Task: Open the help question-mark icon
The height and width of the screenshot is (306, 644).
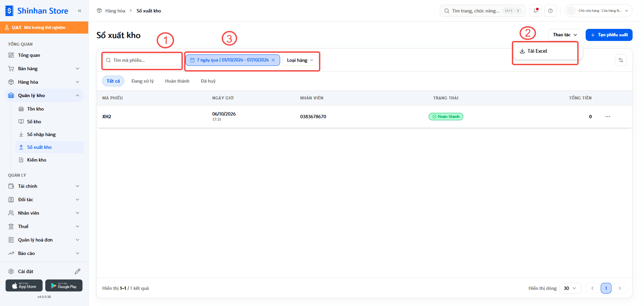Action: coord(550,11)
